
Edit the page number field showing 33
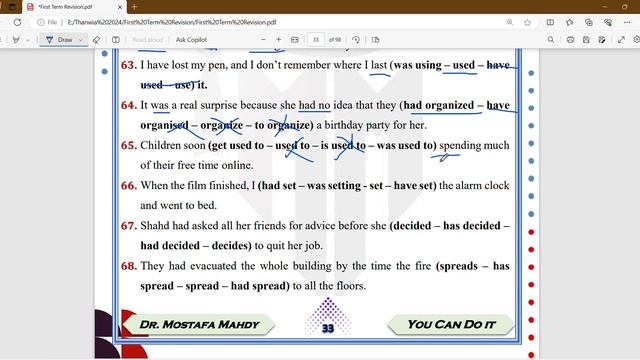[x=316, y=40]
